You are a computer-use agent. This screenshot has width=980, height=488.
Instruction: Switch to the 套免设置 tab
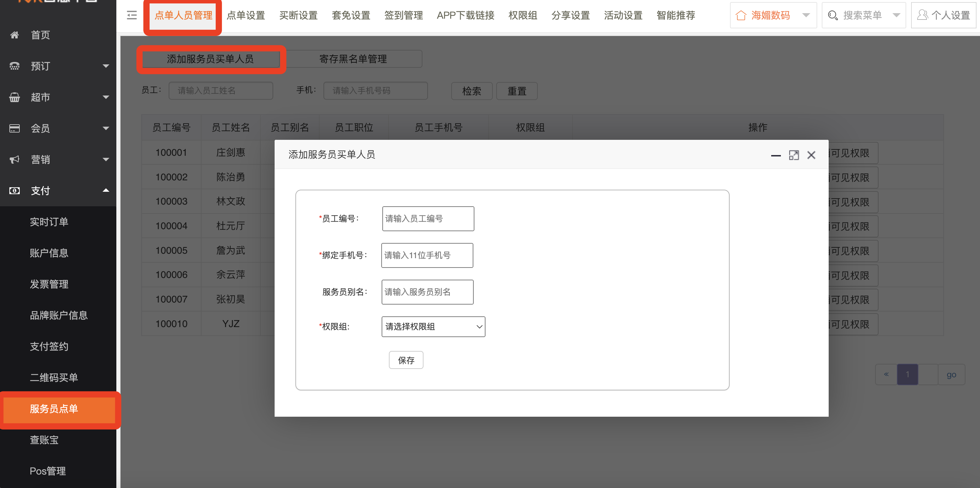pyautogui.click(x=351, y=15)
